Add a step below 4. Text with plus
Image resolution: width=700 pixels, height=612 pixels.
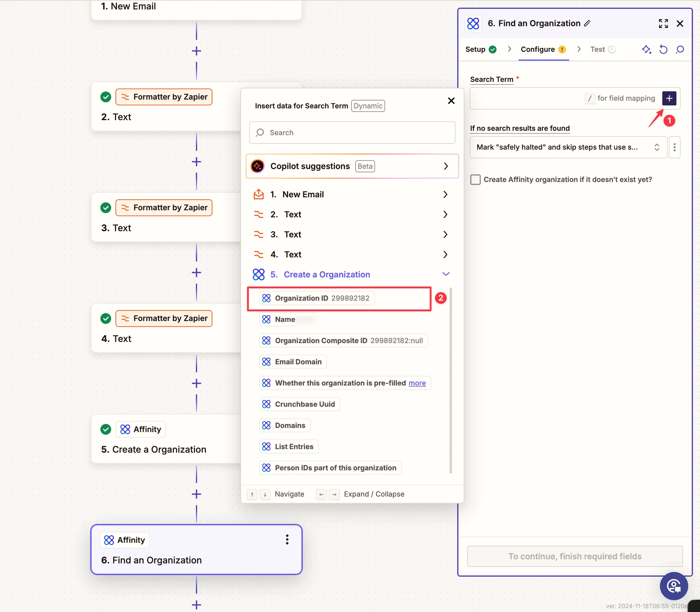[x=197, y=383]
